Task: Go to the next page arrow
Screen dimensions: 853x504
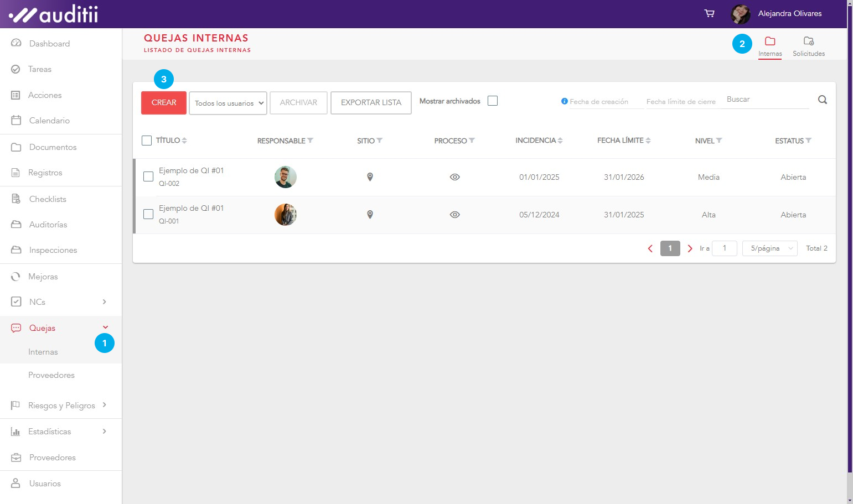Action: pos(690,248)
